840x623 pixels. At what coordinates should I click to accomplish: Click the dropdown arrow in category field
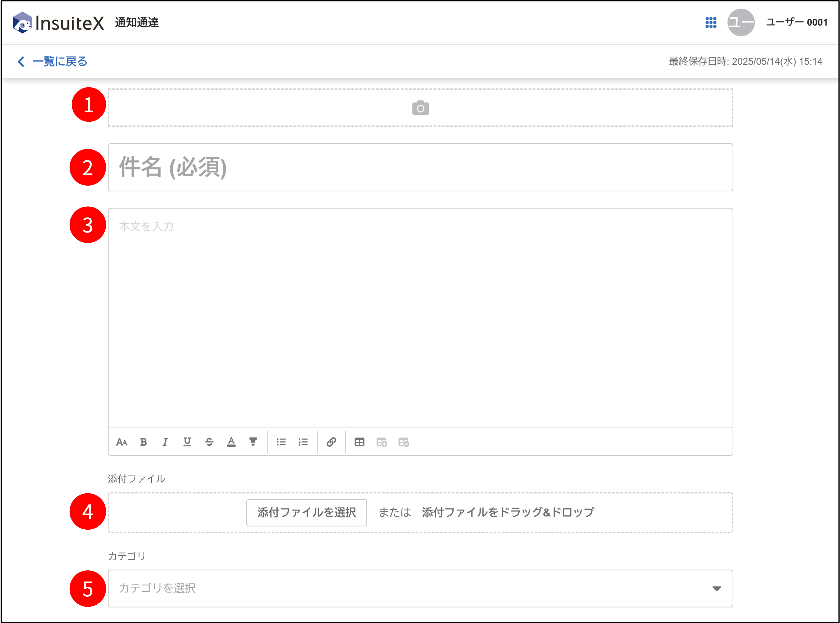[x=716, y=589]
